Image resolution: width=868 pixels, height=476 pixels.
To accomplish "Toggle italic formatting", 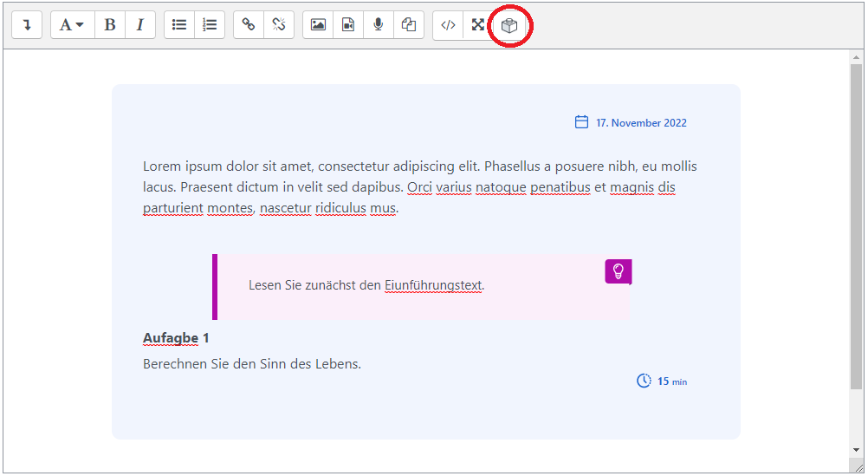I will [140, 25].
